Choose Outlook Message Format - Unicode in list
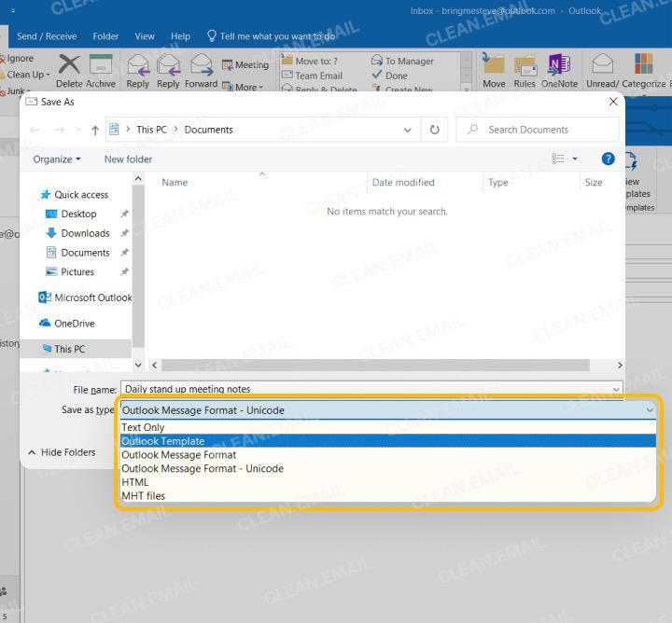 388,468
